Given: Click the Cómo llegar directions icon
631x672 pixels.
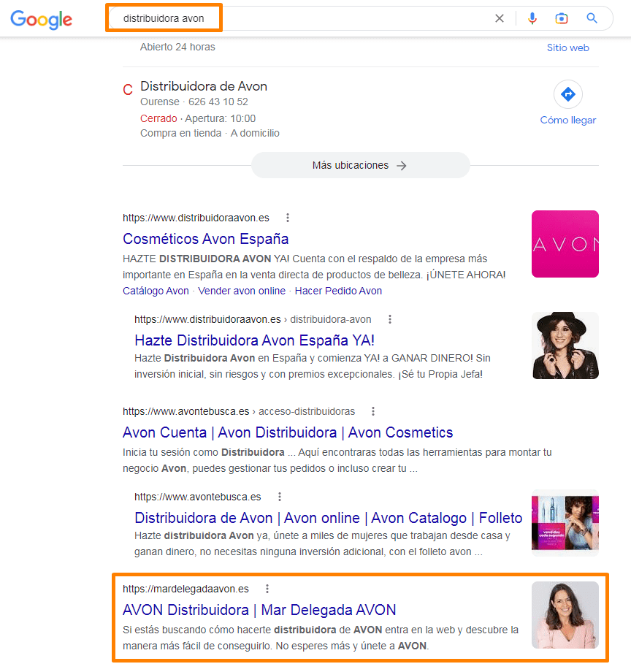Looking at the screenshot, I should [x=568, y=93].
